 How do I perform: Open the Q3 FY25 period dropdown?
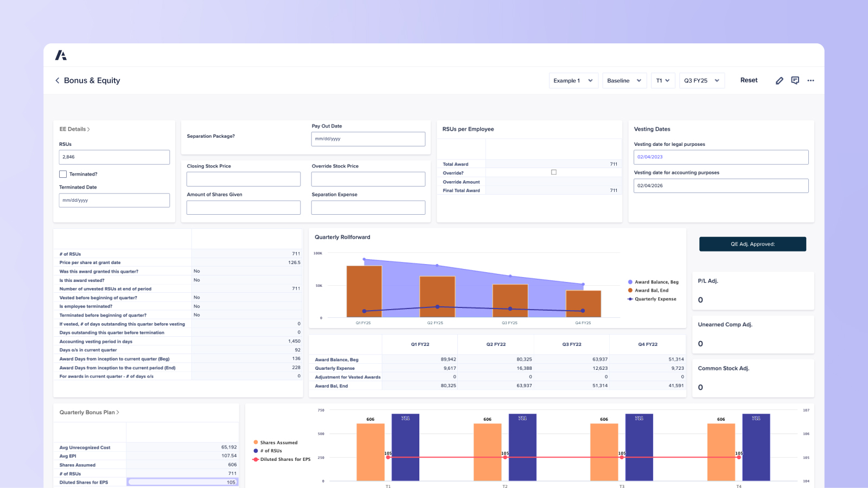point(701,80)
